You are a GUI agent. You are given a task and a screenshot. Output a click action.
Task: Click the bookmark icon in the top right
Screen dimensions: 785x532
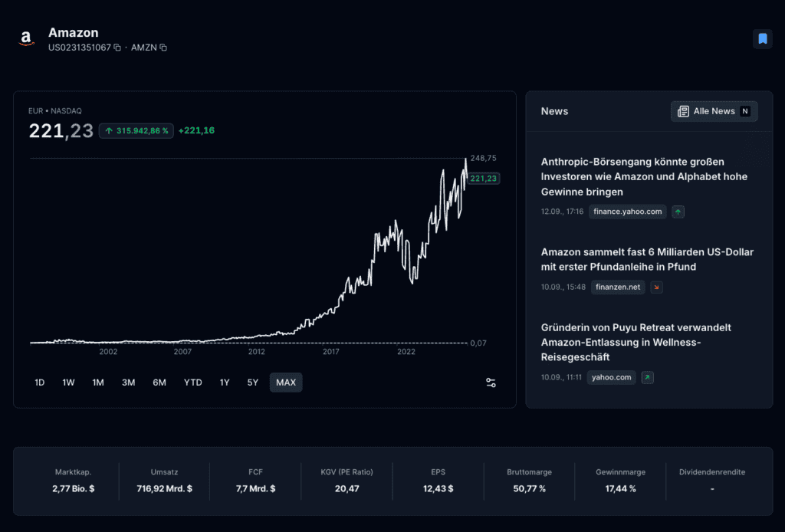(763, 38)
